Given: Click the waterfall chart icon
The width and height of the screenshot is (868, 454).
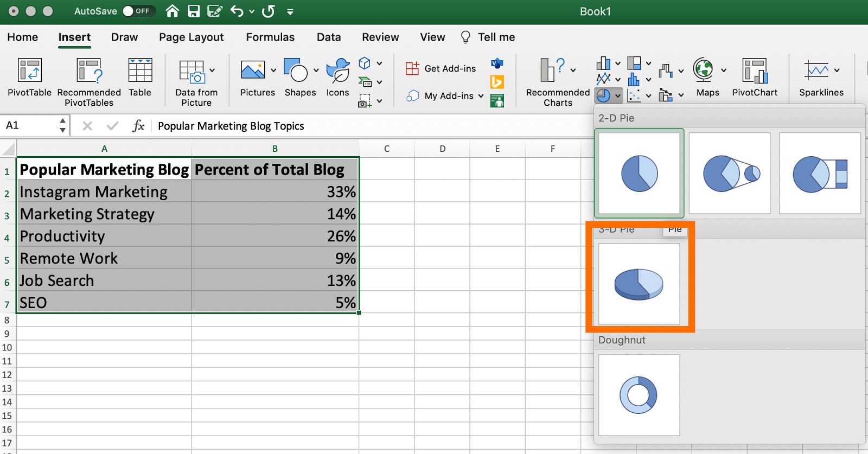Looking at the screenshot, I should coord(666,71).
